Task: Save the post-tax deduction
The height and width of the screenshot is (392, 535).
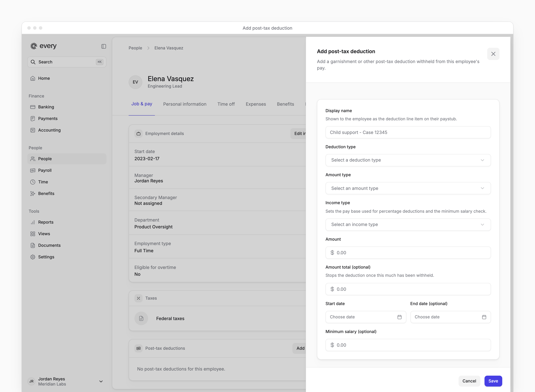Action: (493, 381)
